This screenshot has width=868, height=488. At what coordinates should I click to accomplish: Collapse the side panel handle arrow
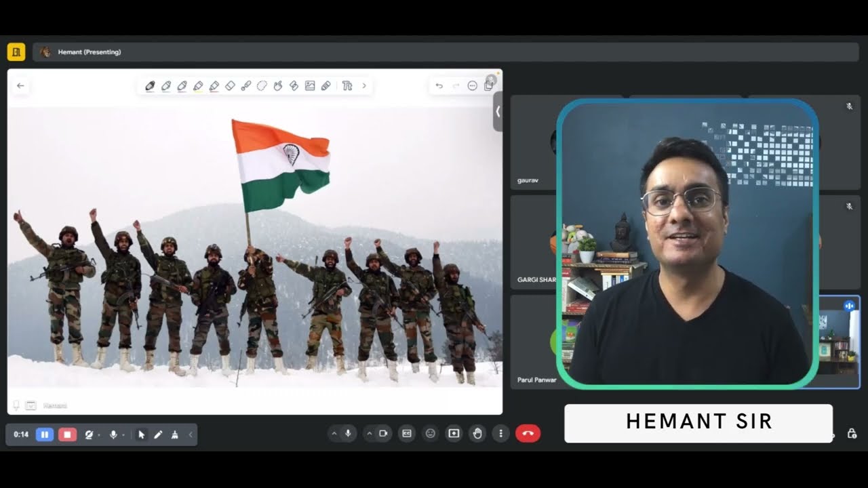[498, 111]
